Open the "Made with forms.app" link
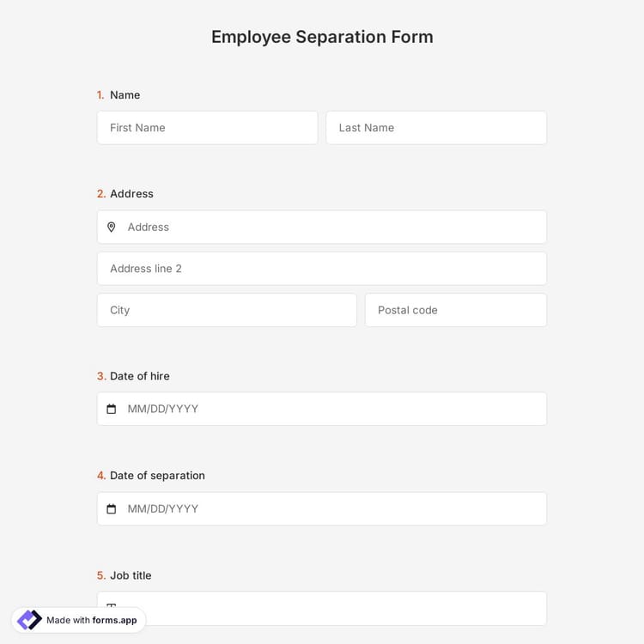The height and width of the screenshot is (644, 644). tap(91, 620)
